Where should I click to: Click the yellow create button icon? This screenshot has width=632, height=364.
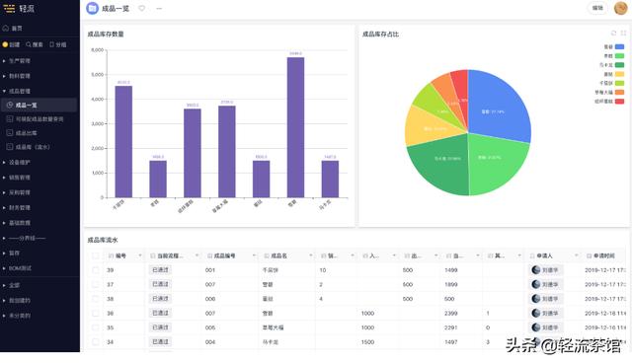(x=5, y=44)
